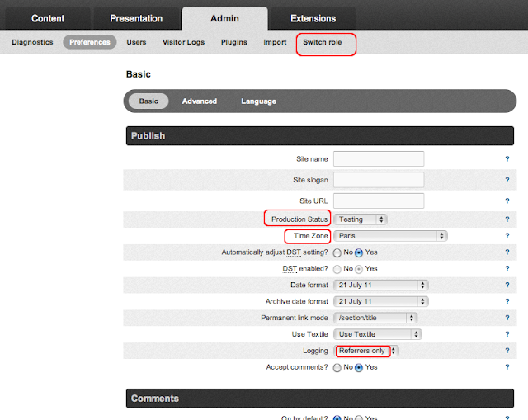The width and height of the screenshot is (528, 420).
Task: Open the Permanent link mode dropdown
Action: click(x=375, y=318)
